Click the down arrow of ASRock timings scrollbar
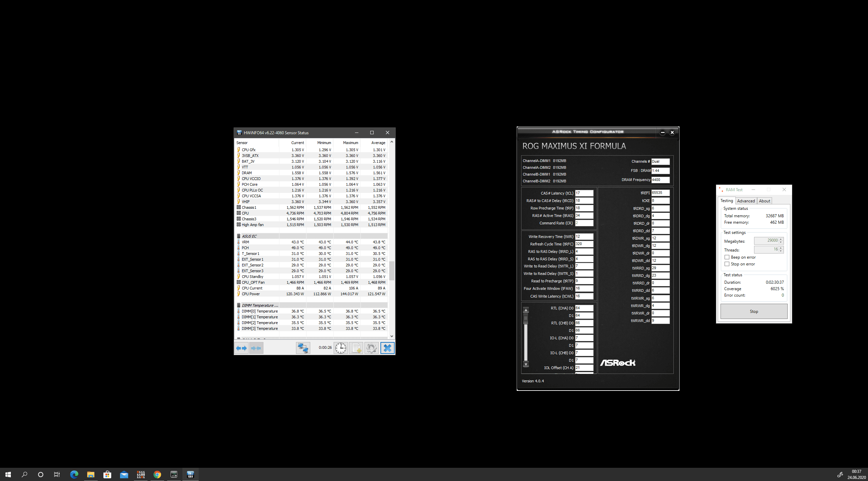 (x=526, y=364)
